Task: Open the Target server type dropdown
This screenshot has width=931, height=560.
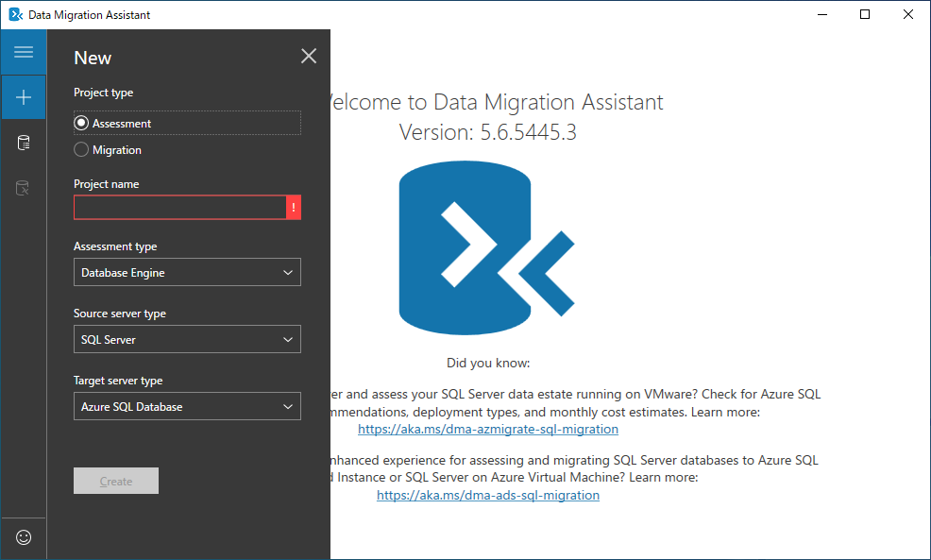Action: [x=187, y=406]
